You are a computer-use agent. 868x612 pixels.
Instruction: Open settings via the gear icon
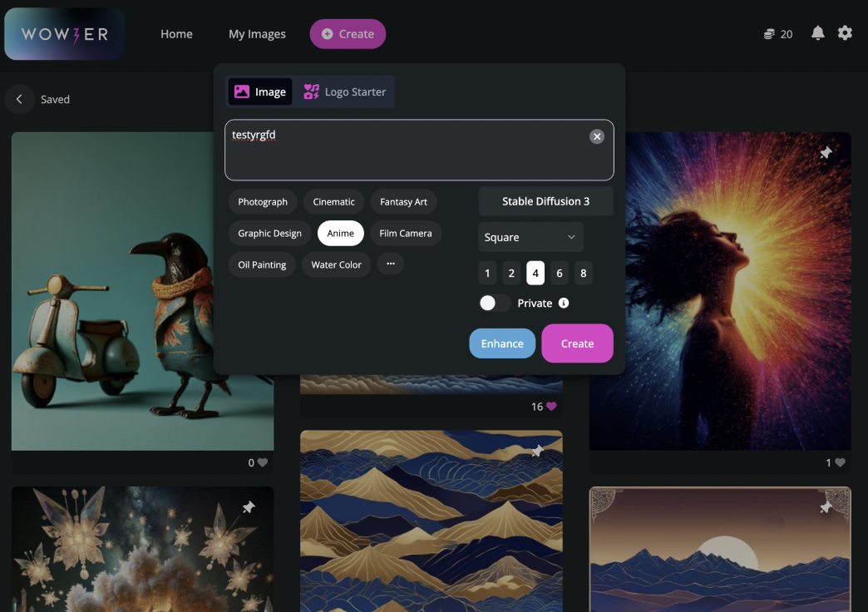pyautogui.click(x=845, y=33)
